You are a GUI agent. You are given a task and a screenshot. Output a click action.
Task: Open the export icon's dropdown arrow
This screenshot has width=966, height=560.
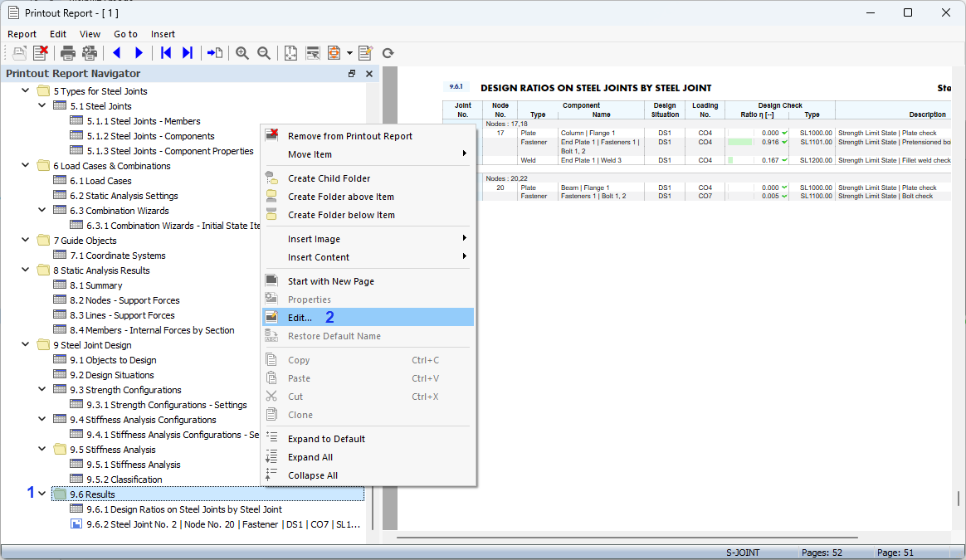click(349, 52)
